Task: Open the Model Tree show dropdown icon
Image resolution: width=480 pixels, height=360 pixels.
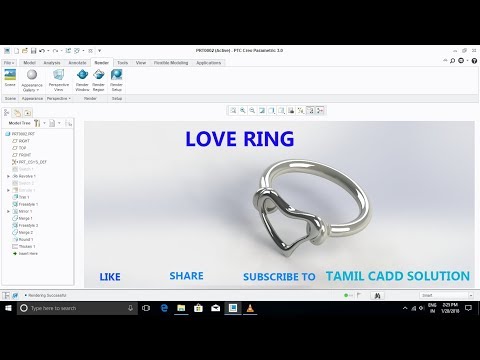Action: (52, 123)
